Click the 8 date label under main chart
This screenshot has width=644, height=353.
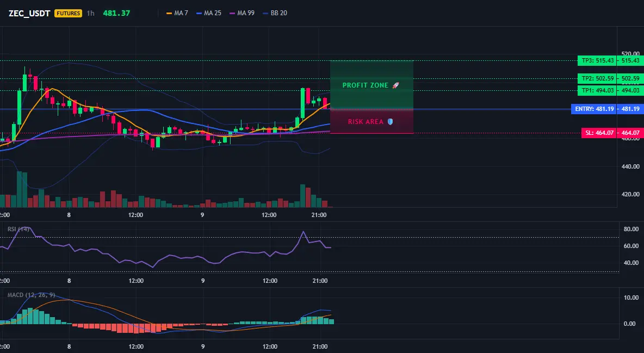pyautogui.click(x=69, y=215)
